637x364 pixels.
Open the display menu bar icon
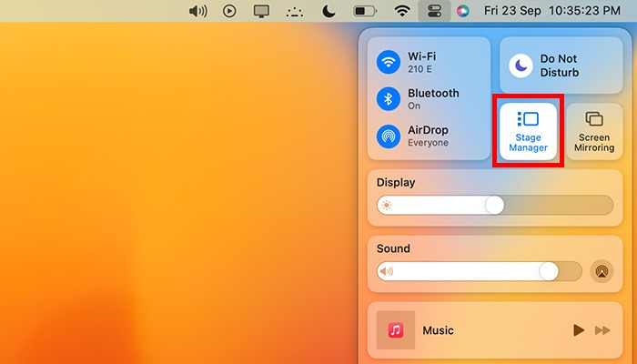pos(261,11)
